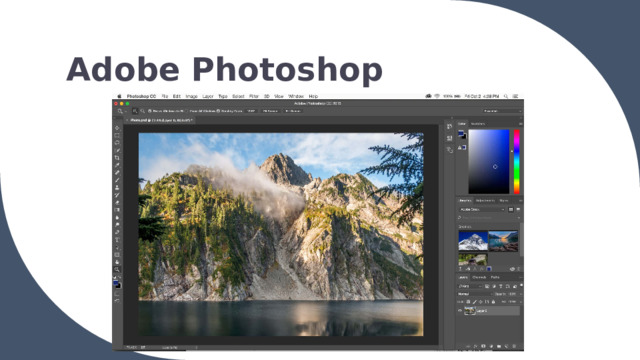Lock image pixels with brush lock icon
This screenshot has width=640, height=360.
[x=475, y=302]
